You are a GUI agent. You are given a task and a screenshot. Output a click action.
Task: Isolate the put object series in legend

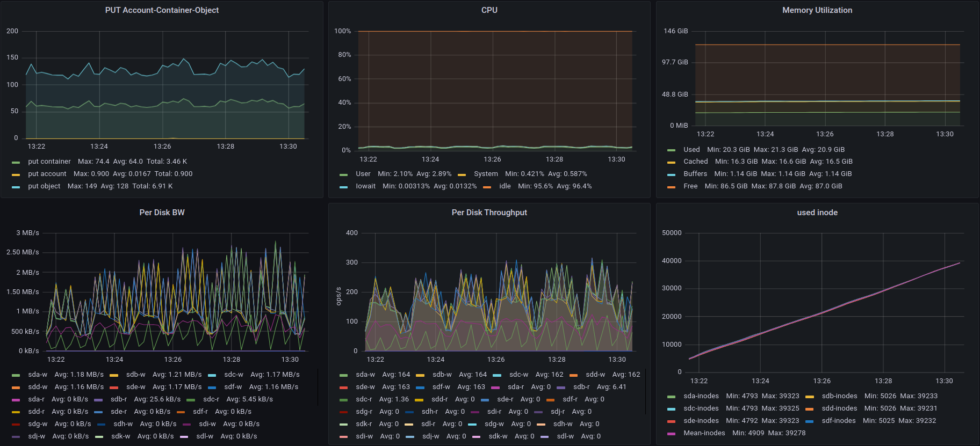tap(44, 186)
